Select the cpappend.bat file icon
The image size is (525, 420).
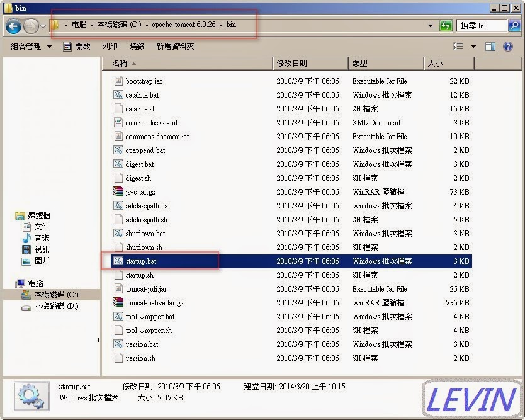(x=118, y=150)
